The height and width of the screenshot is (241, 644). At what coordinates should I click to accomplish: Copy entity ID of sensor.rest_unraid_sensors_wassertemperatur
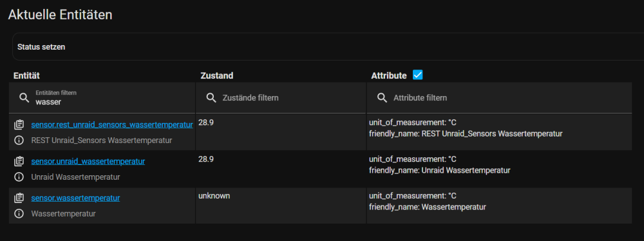[x=19, y=124]
